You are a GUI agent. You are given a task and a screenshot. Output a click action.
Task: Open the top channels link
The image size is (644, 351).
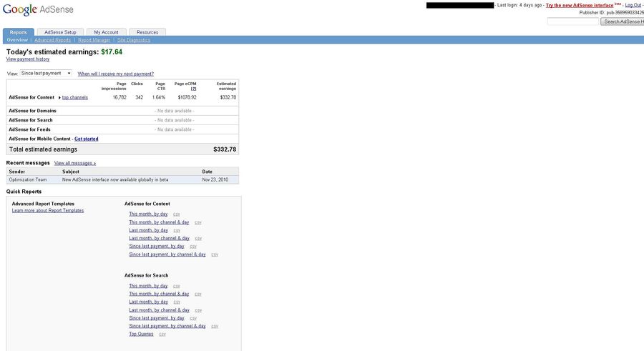pyautogui.click(x=75, y=98)
